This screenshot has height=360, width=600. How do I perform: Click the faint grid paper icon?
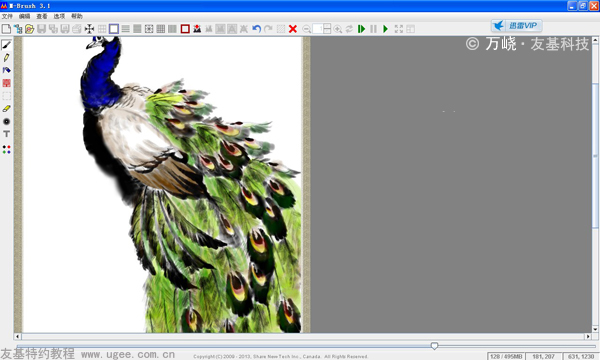(x=102, y=29)
